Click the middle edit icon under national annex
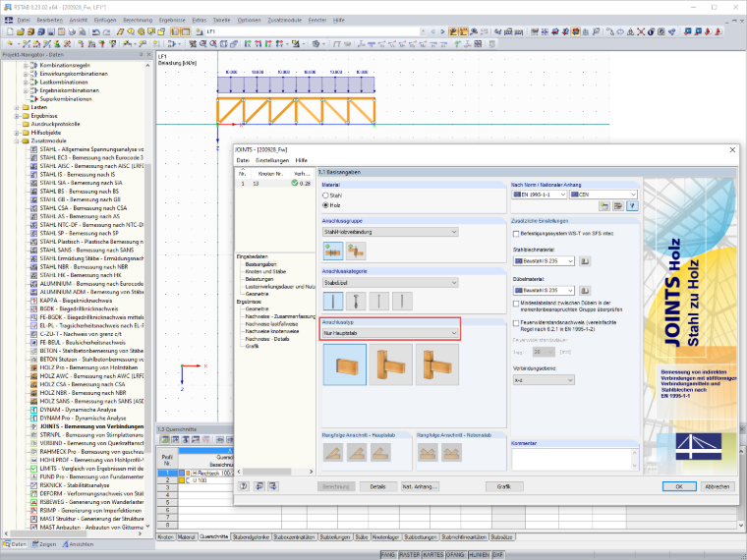The height and width of the screenshot is (560, 747). [x=618, y=205]
